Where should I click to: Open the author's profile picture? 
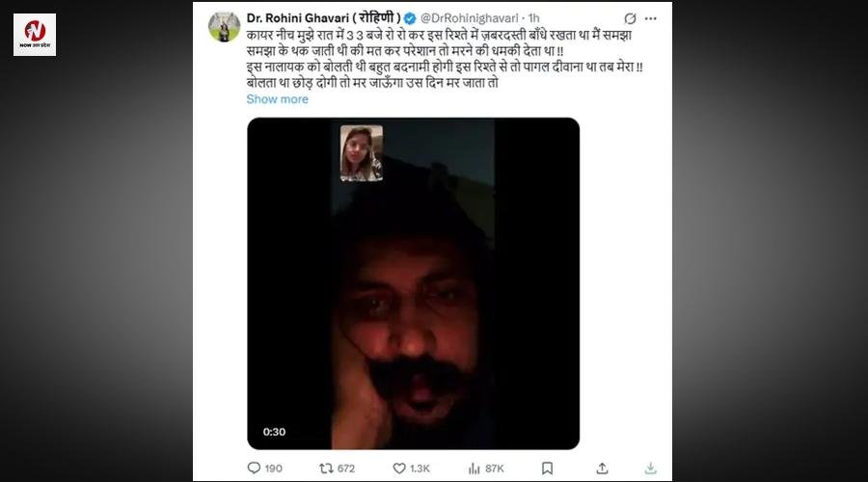coord(224,27)
